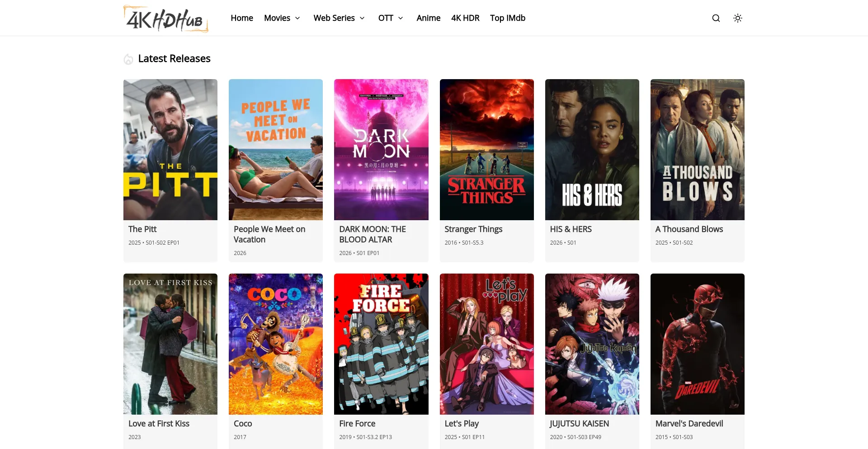Click '2025 • S01-S02 EP01' under The Pitt

point(154,243)
